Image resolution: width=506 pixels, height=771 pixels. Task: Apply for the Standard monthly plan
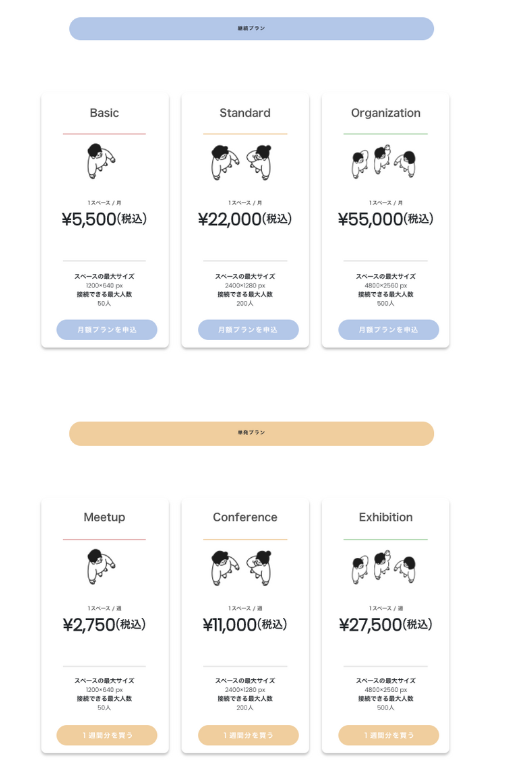[248, 329]
